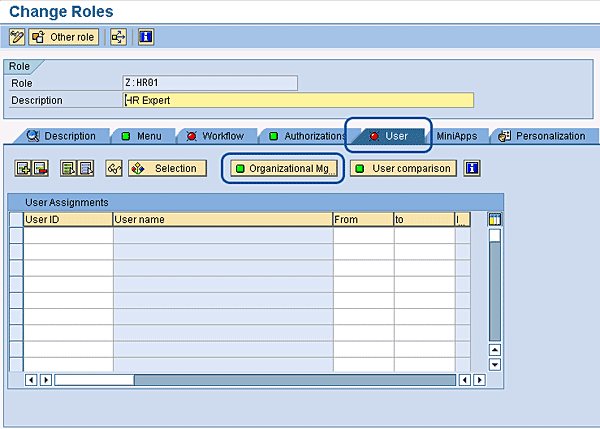600x429 pixels.
Task: Click the Organizational Mg... button
Action: coord(284,168)
